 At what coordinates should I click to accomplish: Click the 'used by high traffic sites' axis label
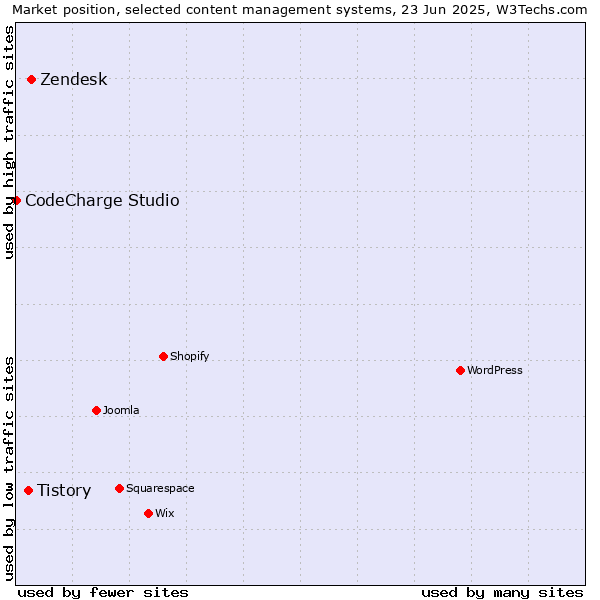9,142
